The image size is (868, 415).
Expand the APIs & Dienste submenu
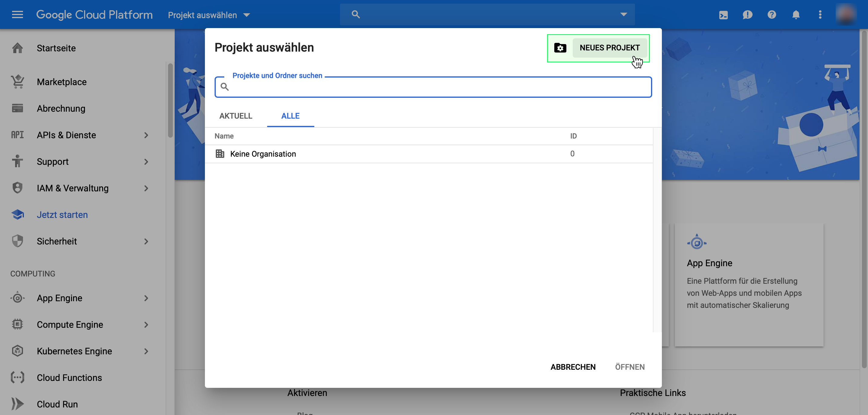tap(146, 135)
